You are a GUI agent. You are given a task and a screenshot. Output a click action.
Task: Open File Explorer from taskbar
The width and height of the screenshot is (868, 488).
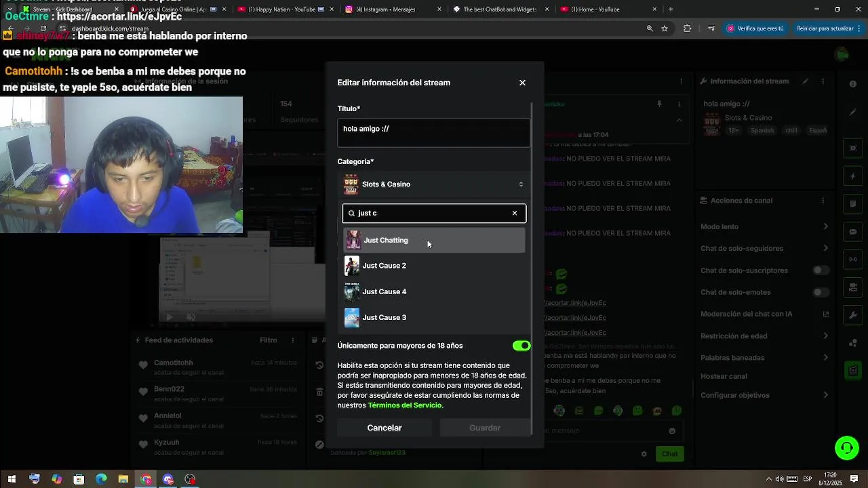coord(123,479)
